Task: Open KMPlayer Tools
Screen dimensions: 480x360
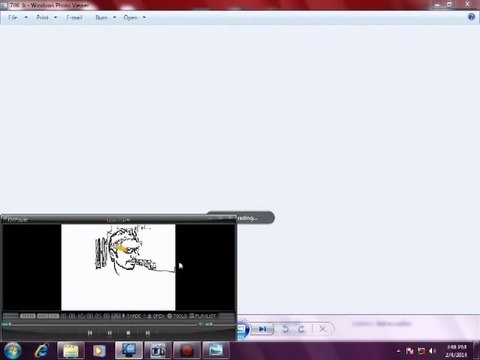Action: (177, 316)
